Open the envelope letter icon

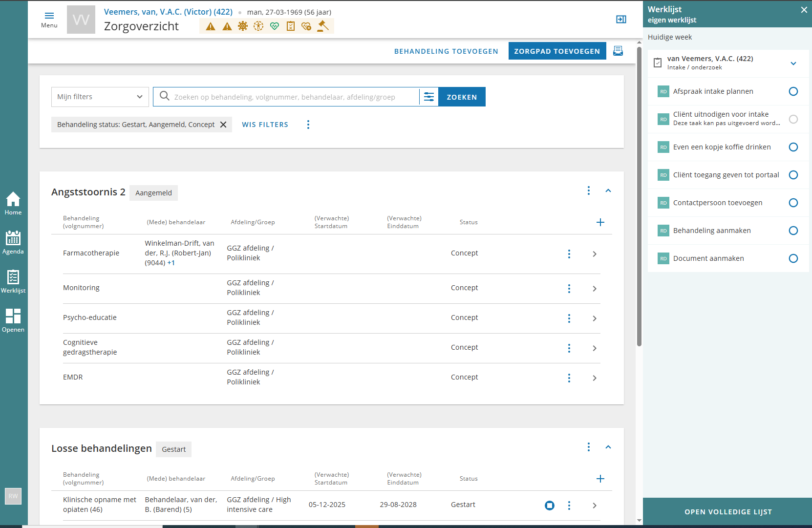coord(618,51)
